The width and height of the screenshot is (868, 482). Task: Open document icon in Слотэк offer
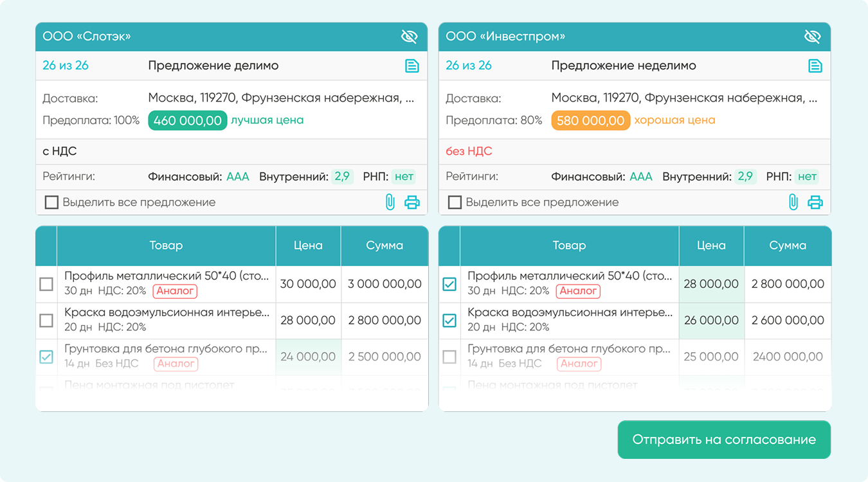pos(411,66)
